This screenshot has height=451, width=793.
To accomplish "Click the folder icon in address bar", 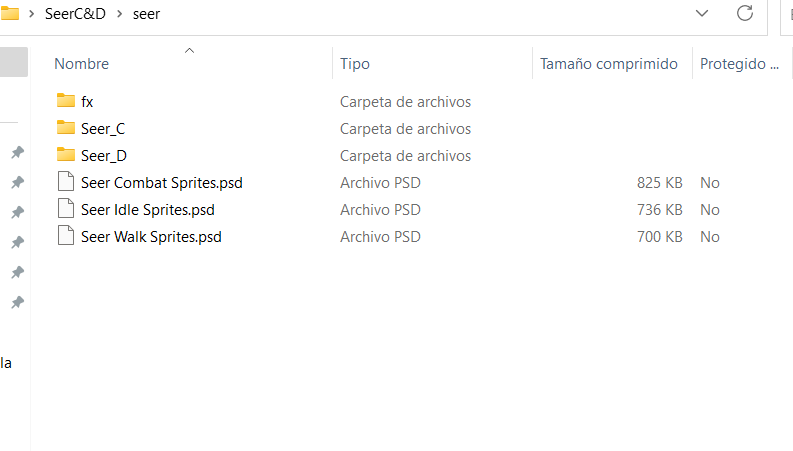I will pyautogui.click(x=9, y=14).
